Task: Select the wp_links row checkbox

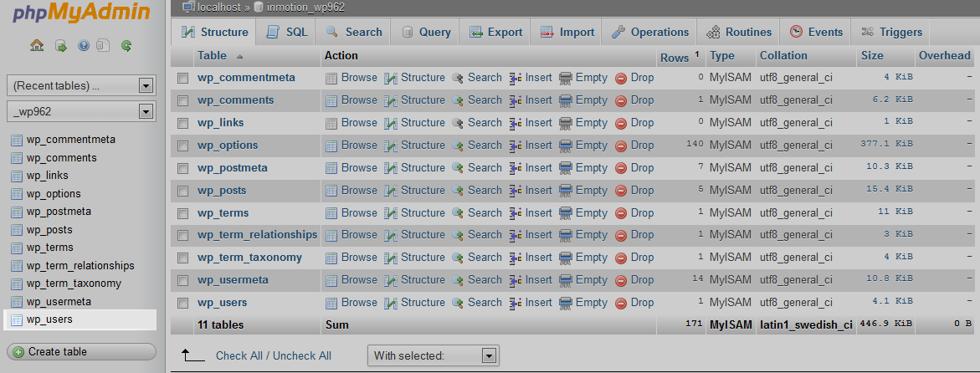Action: [x=182, y=123]
